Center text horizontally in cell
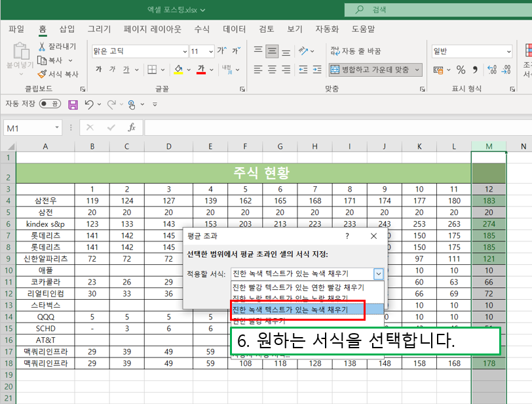 (272, 70)
